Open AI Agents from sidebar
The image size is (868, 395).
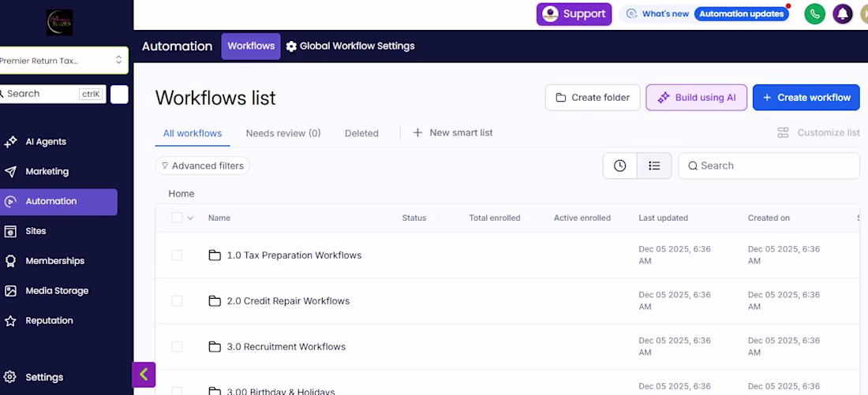[x=46, y=142]
